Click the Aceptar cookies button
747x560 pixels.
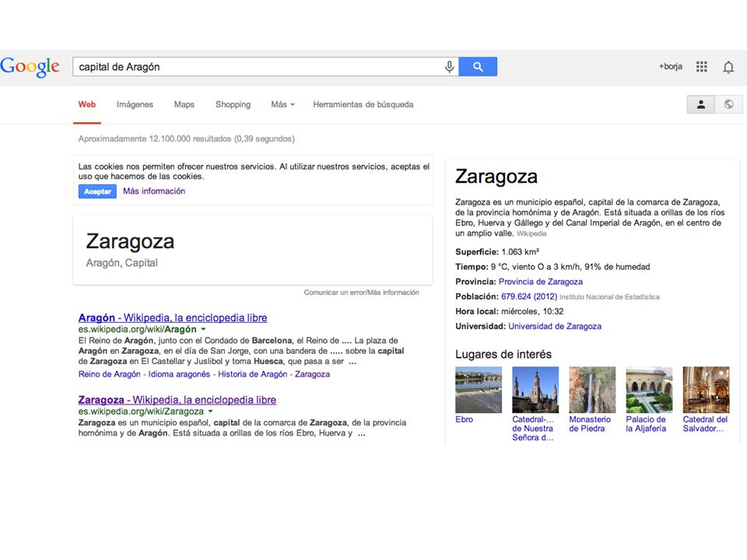[97, 191]
